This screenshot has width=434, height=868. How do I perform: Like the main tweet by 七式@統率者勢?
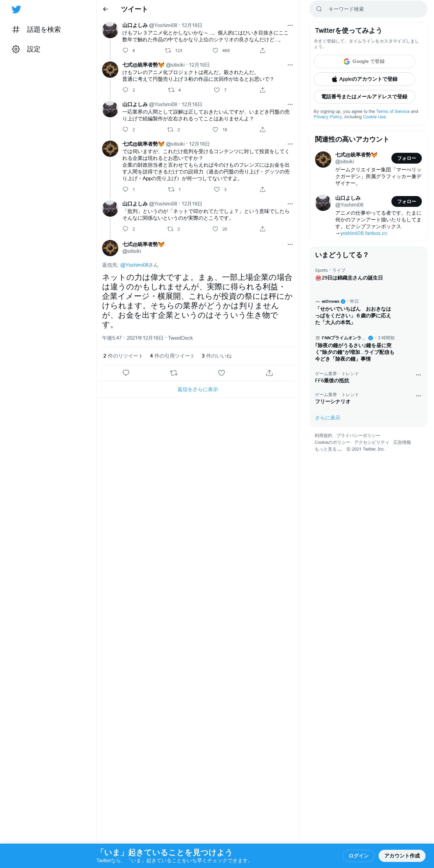pos(221,373)
